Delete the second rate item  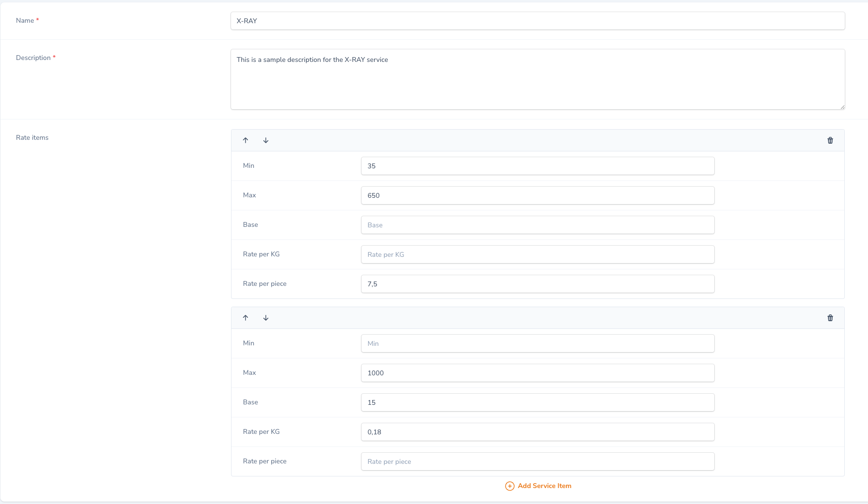coord(830,318)
